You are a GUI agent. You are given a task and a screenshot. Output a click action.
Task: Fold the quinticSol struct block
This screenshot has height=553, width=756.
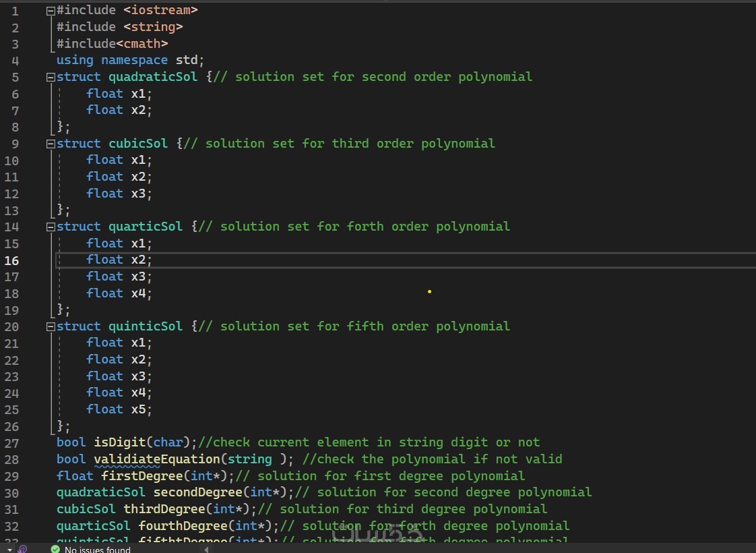(x=50, y=326)
